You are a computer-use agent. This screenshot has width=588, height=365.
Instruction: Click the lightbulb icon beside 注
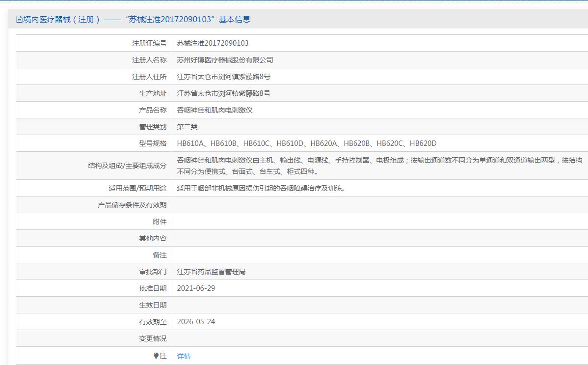click(x=156, y=356)
